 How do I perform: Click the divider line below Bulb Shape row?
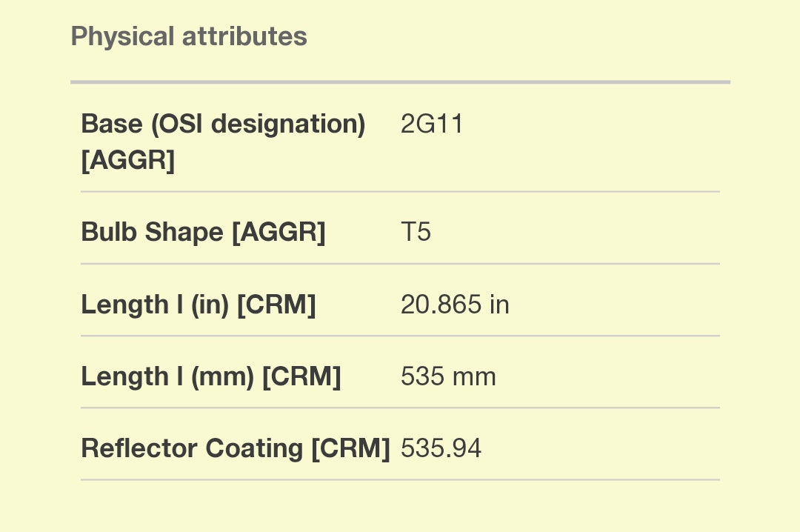pos(400,264)
